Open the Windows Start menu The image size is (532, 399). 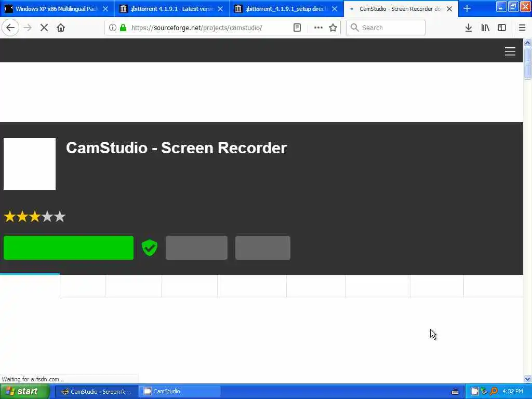(24, 391)
